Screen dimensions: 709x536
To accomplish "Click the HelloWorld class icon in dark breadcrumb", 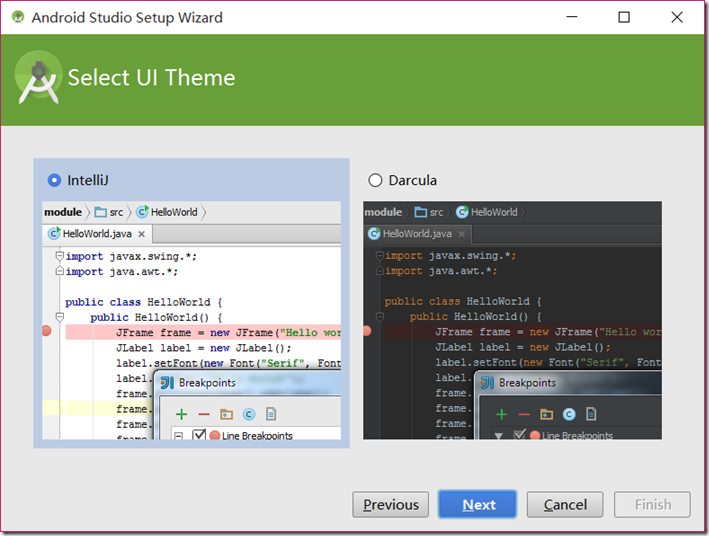I will coord(462,212).
